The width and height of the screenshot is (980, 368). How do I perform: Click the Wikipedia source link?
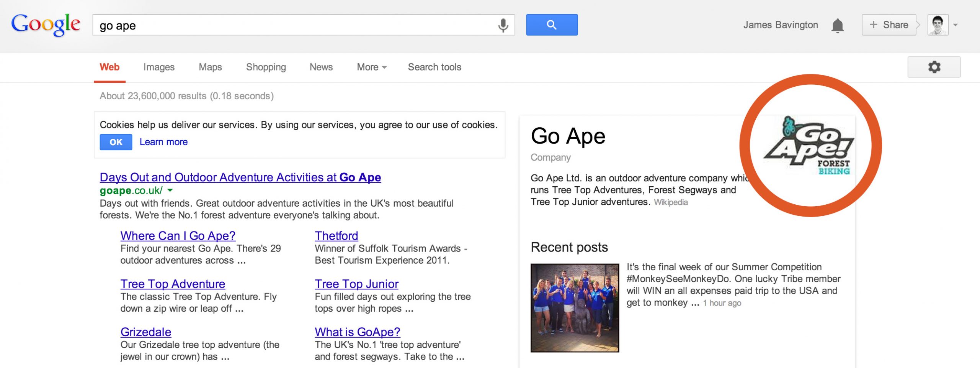pyautogui.click(x=671, y=202)
